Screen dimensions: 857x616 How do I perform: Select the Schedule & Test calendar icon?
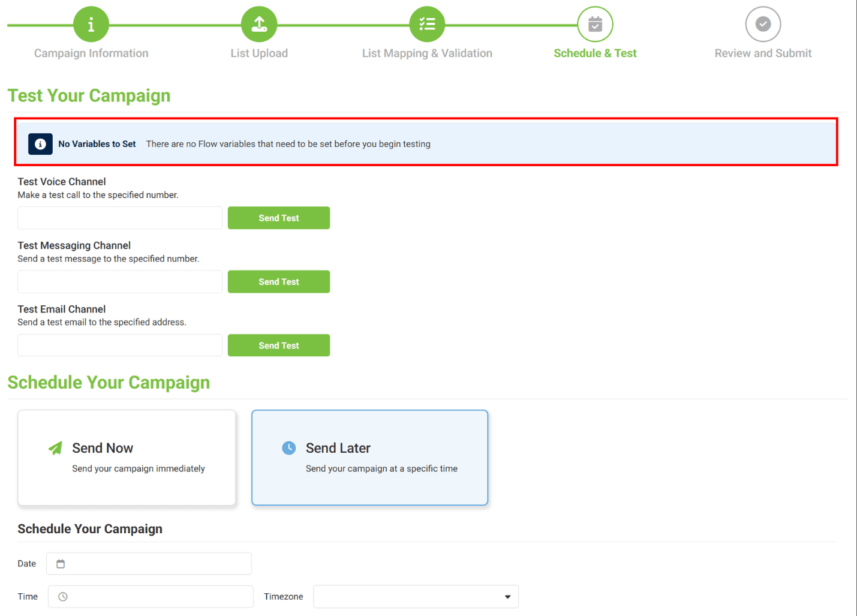(595, 25)
